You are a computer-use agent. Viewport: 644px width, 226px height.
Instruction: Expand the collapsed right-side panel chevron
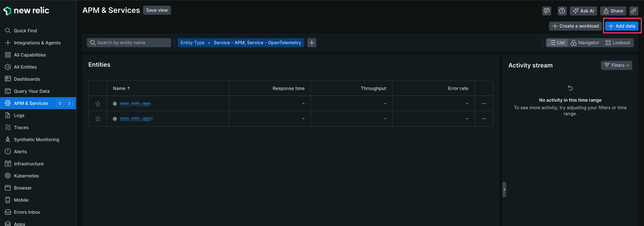[504, 190]
